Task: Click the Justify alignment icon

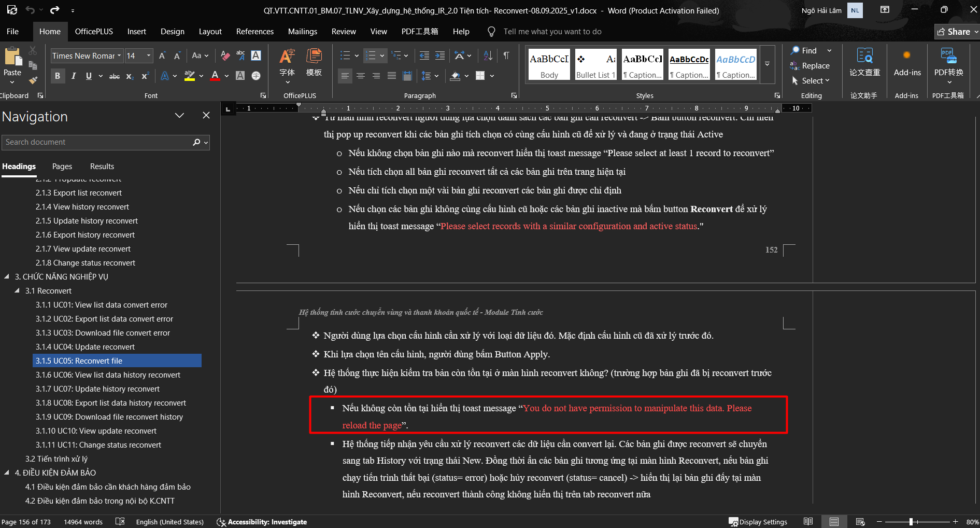Action: click(x=392, y=76)
